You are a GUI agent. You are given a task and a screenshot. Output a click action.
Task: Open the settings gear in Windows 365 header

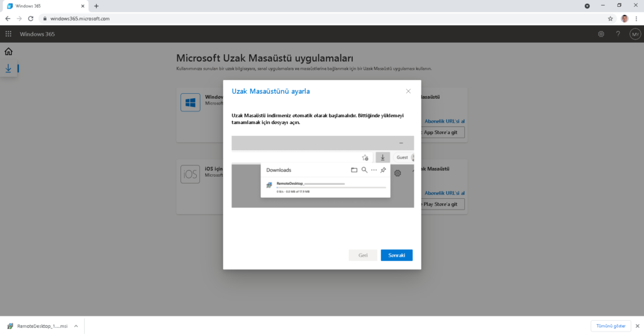[x=601, y=34]
